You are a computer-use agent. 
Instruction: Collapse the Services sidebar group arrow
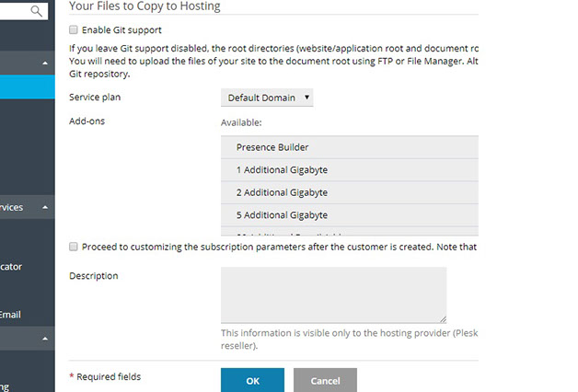45,208
